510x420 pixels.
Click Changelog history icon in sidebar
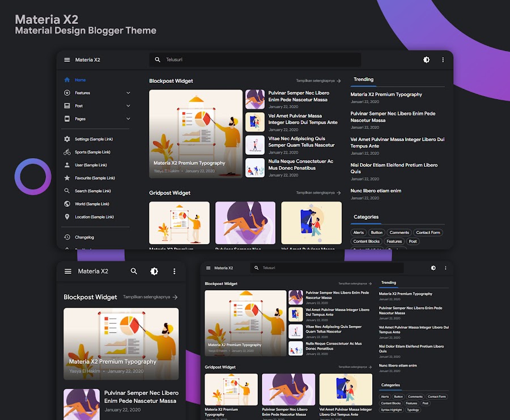(x=67, y=237)
